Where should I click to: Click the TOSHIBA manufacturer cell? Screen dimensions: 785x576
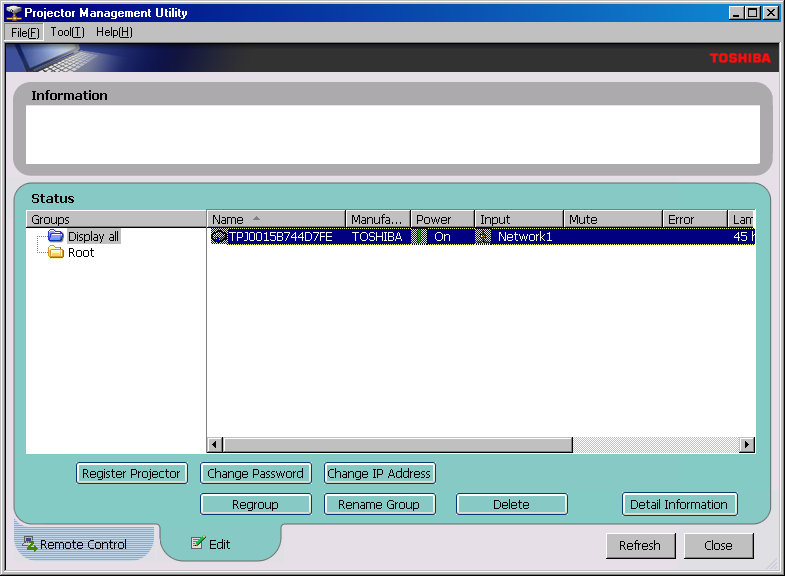(x=377, y=236)
